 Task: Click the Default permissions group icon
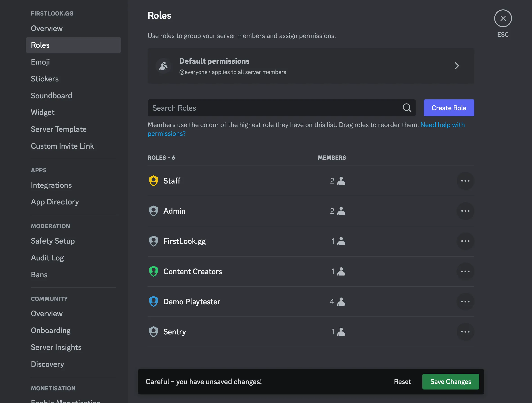coord(163,66)
